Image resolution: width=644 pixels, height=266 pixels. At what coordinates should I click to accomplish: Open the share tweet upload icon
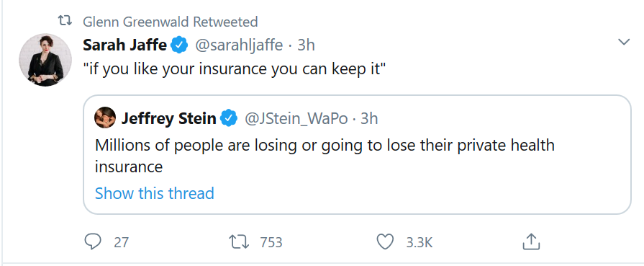[530, 241]
